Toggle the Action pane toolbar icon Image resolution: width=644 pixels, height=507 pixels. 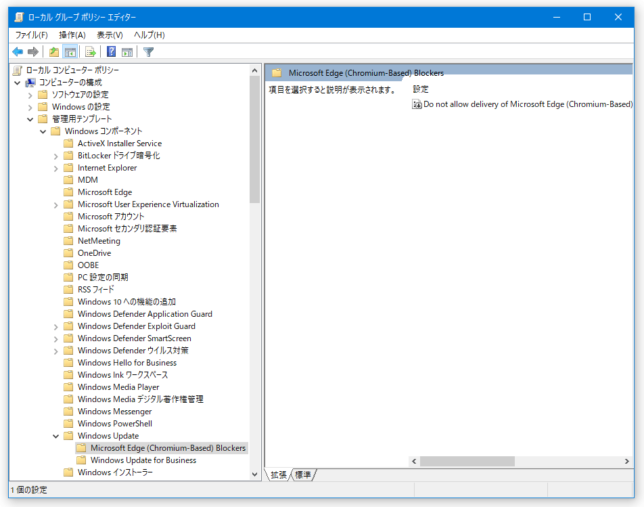point(127,52)
